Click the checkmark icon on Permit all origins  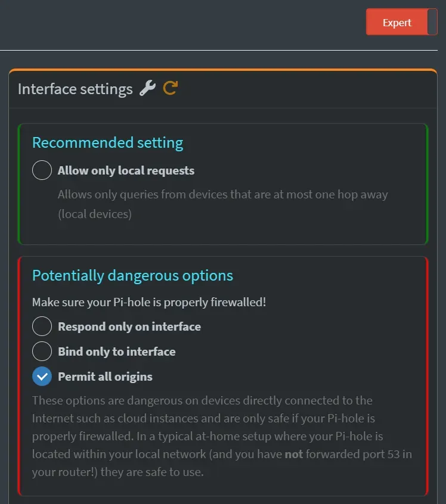point(42,376)
